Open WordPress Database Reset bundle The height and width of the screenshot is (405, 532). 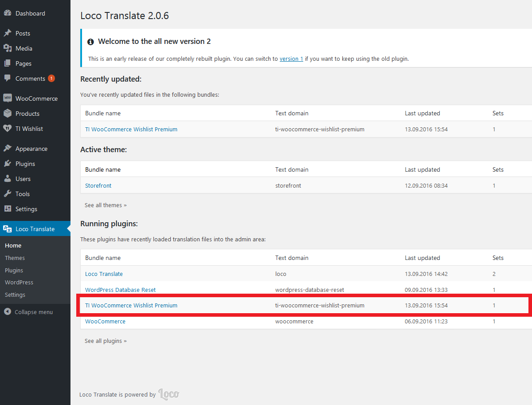[121, 290]
